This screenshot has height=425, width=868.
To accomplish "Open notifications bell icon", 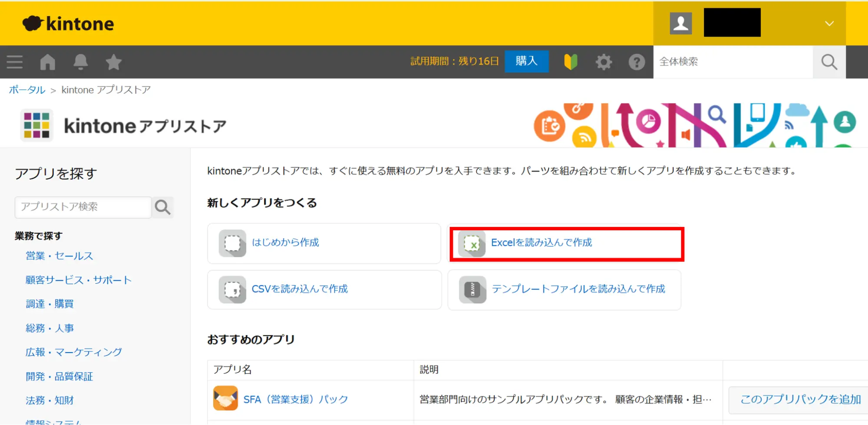I will pos(81,62).
